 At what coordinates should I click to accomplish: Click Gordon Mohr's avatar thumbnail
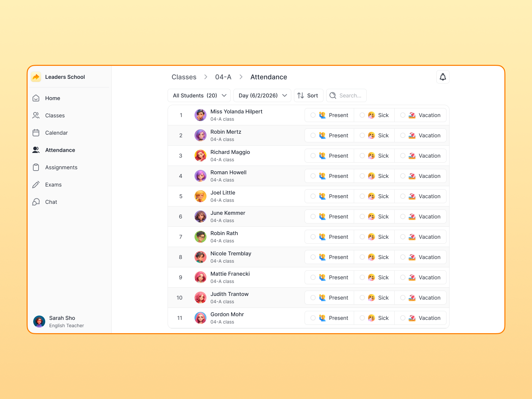pos(200,318)
